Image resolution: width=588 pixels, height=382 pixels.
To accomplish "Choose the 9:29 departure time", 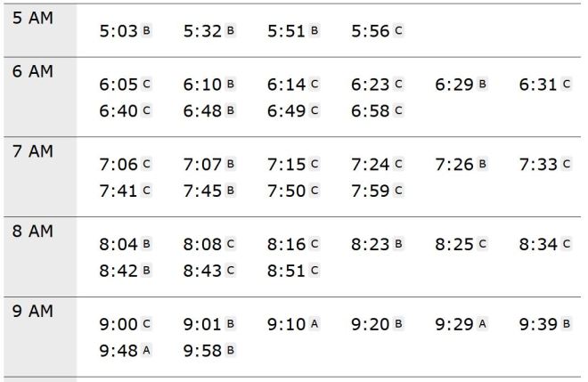I will pyautogui.click(x=454, y=324).
